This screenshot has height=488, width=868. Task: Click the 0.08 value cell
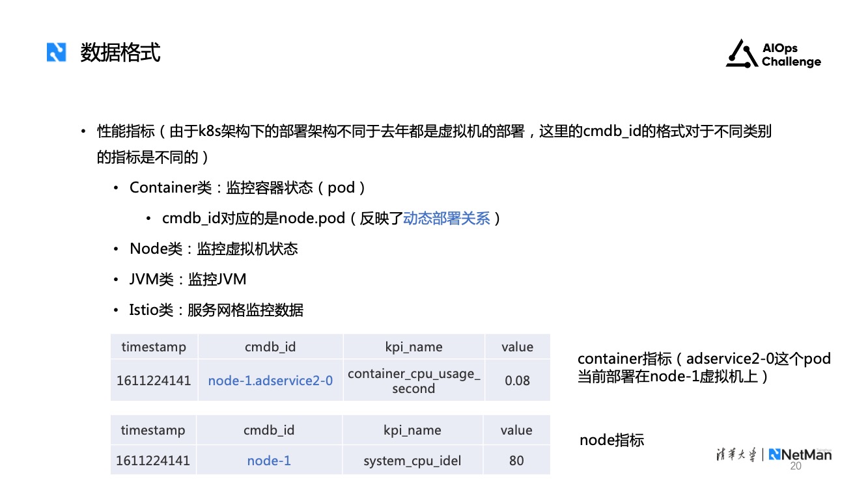point(517,381)
